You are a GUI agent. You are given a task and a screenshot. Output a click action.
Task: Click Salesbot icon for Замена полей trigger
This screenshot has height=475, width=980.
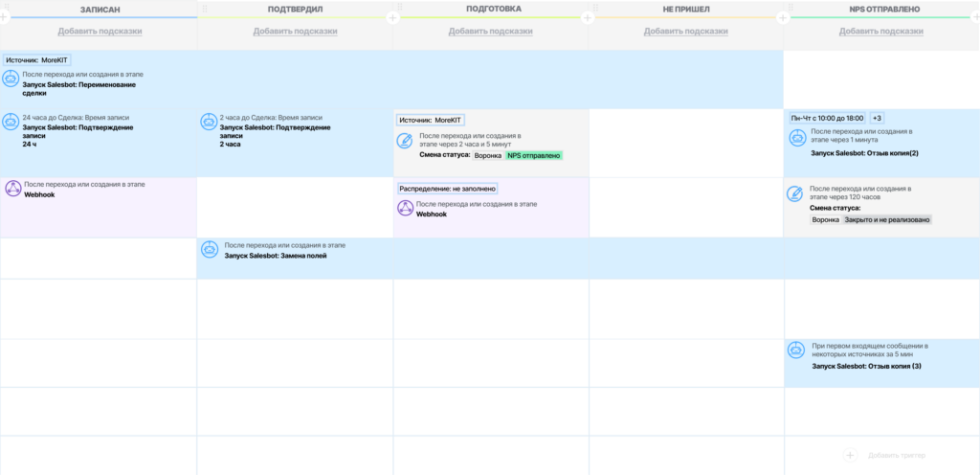click(x=209, y=250)
